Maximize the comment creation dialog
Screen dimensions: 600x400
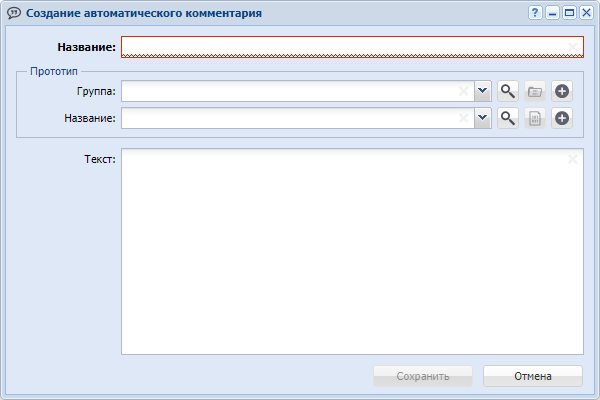click(x=568, y=13)
